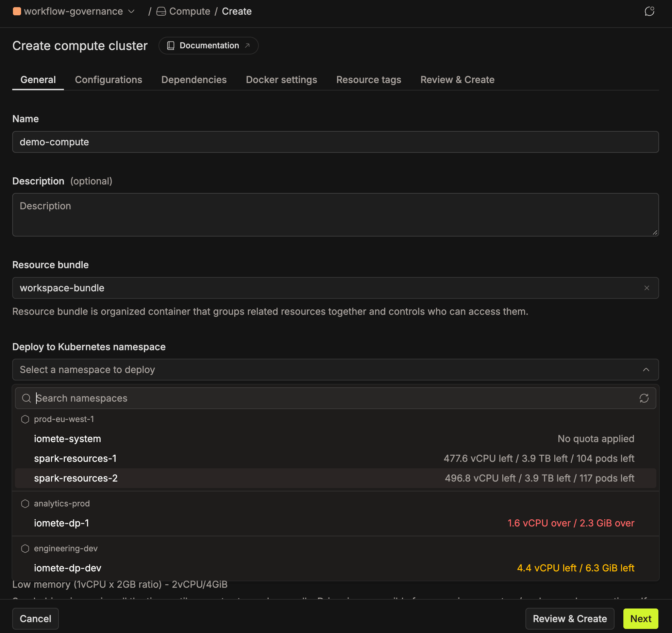The height and width of the screenshot is (633, 672).
Task: Click the hexagon icon next to prod-eu-west-1
Action: (25, 419)
